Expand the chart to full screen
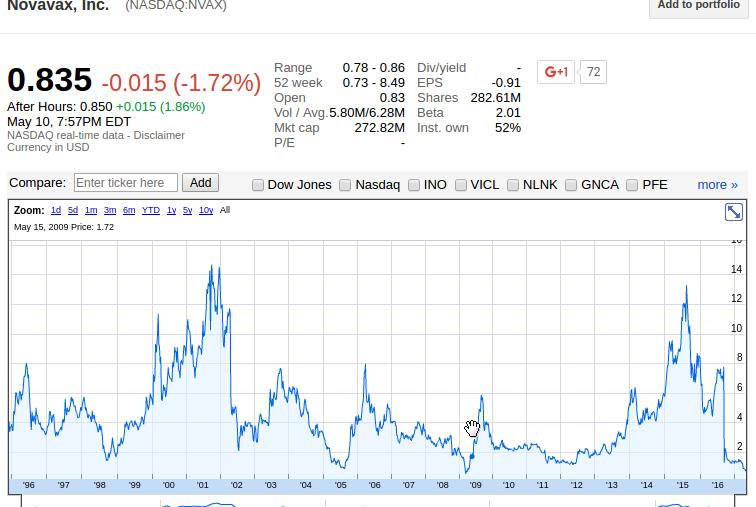 [x=734, y=212]
